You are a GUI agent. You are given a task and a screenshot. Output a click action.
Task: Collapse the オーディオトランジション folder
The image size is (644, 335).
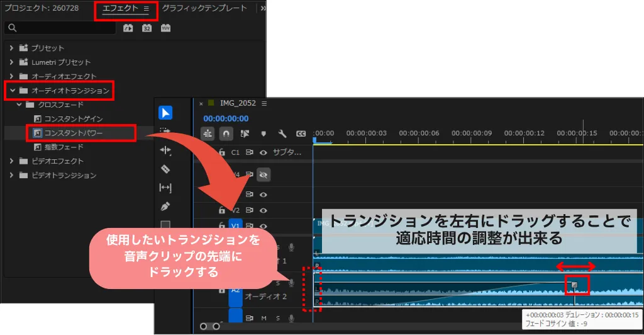click(x=13, y=91)
